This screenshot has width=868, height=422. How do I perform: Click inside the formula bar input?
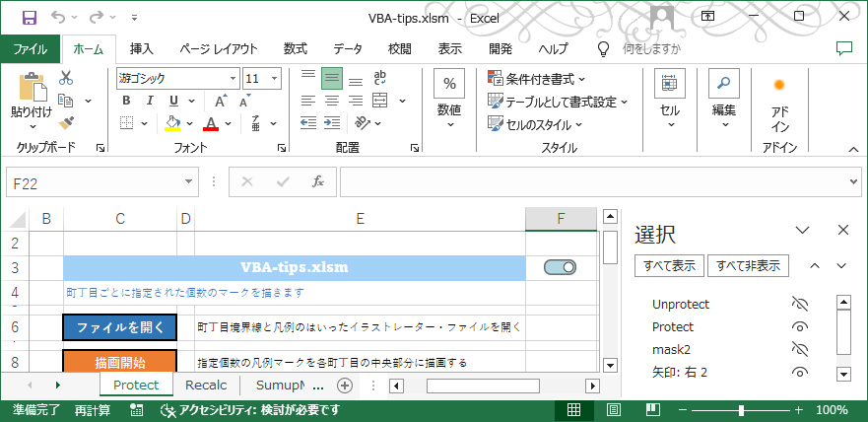[x=591, y=182]
